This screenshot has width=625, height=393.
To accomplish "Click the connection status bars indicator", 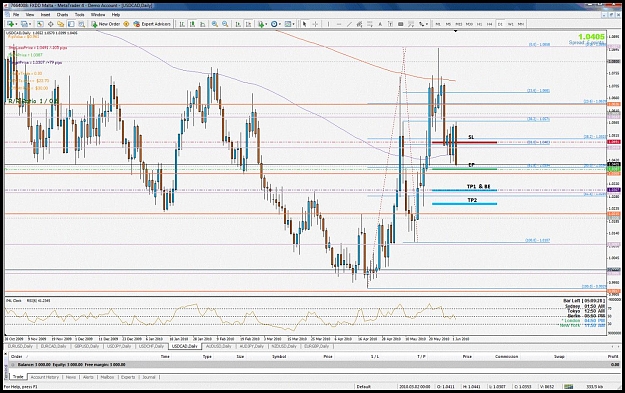I will 568,386.
